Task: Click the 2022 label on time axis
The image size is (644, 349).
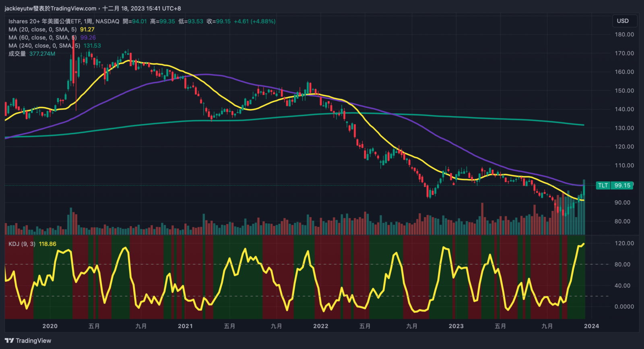Action: coord(321,326)
